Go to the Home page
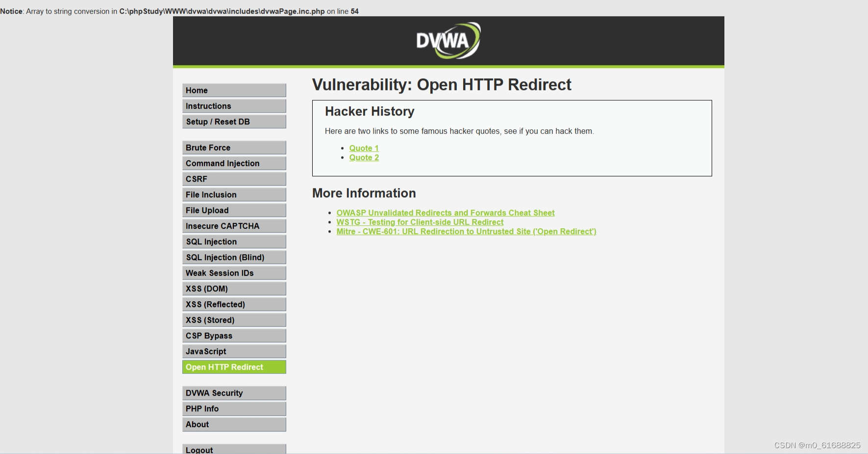Image resolution: width=868 pixels, height=454 pixels. tap(234, 90)
